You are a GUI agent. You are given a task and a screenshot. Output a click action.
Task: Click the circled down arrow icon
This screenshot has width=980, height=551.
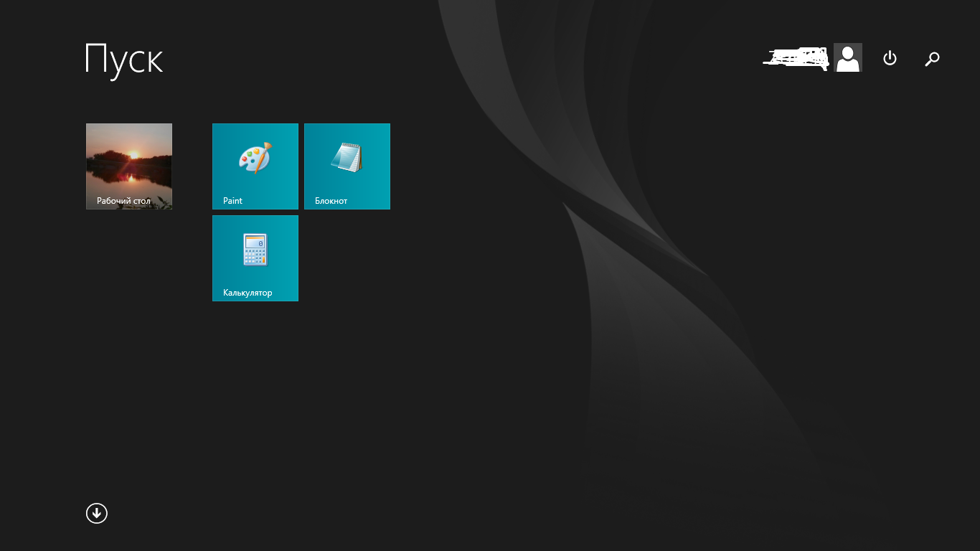click(97, 513)
